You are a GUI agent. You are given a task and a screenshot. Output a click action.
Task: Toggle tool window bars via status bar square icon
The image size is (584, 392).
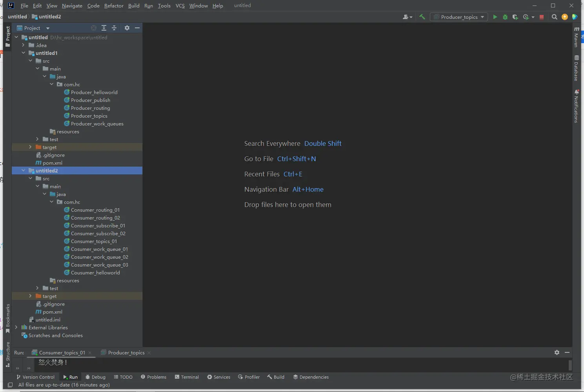(x=10, y=385)
